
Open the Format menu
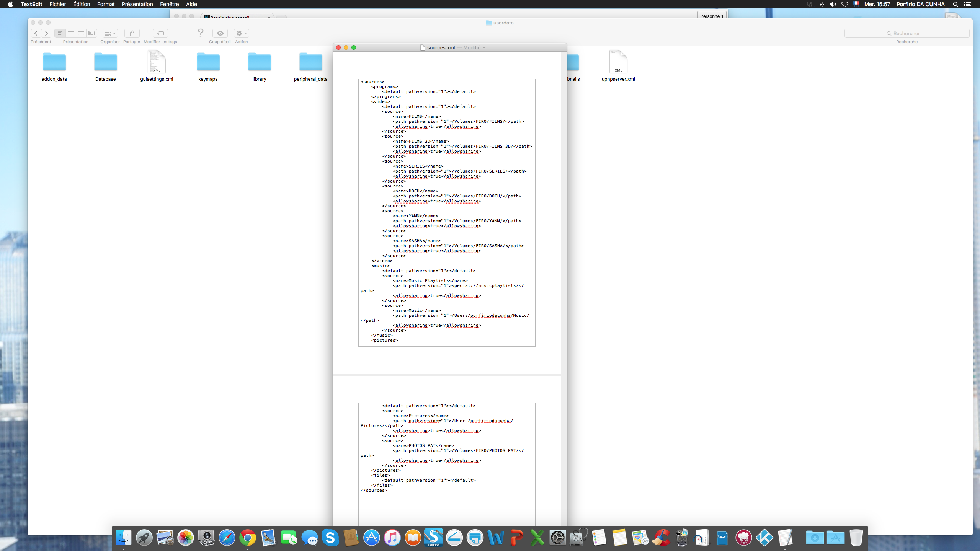coord(106,4)
